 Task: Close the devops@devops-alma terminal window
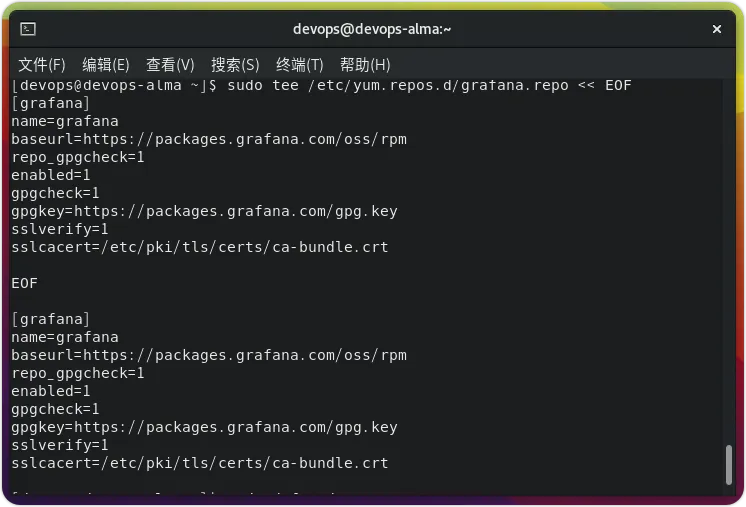pos(717,29)
